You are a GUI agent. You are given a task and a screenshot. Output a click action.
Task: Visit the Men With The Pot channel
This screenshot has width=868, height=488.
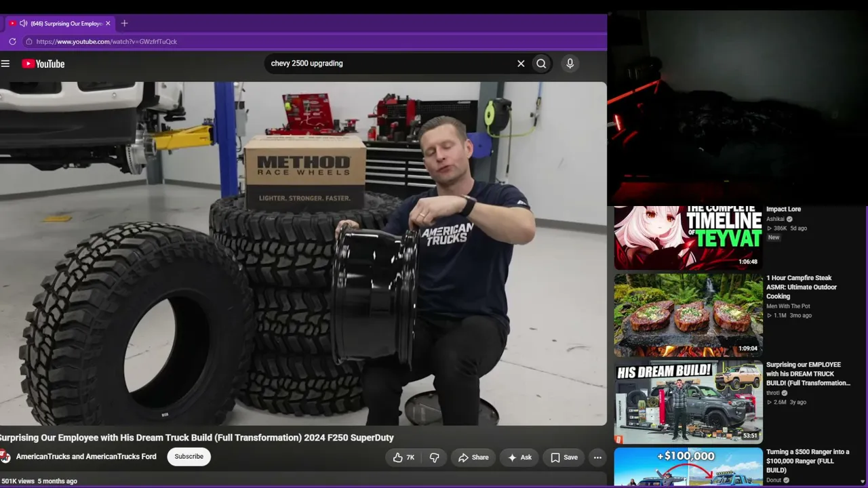pyautogui.click(x=788, y=306)
